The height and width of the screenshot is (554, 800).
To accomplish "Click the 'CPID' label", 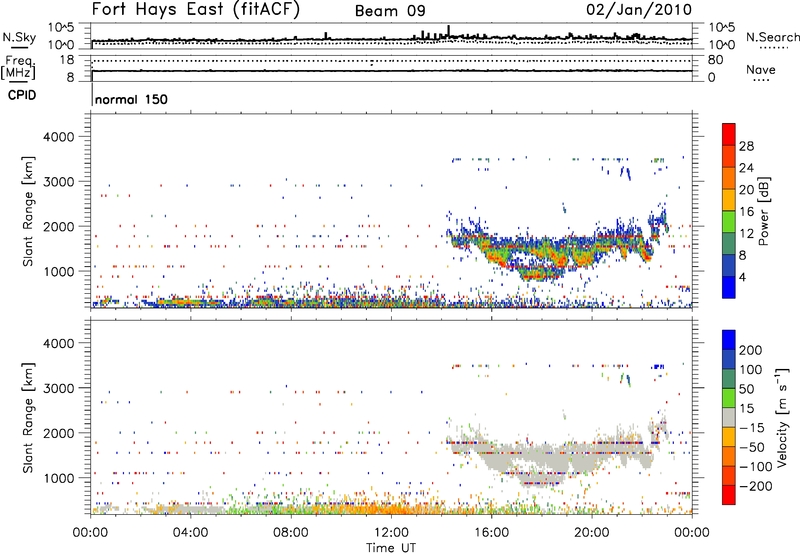I will click(22, 95).
